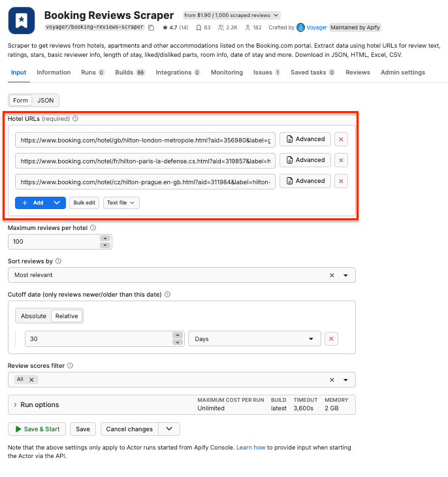Open the Builds tab

(x=130, y=73)
